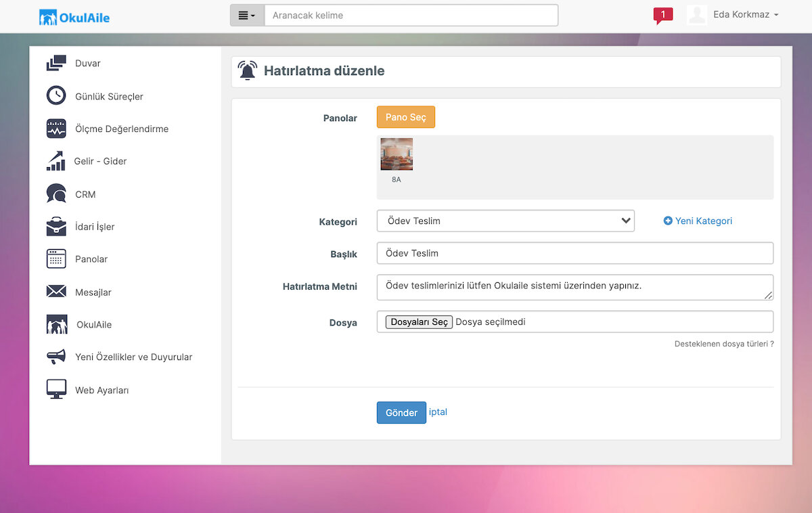Open the search filter menu dropdown
The width and height of the screenshot is (812, 513).
(x=247, y=16)
